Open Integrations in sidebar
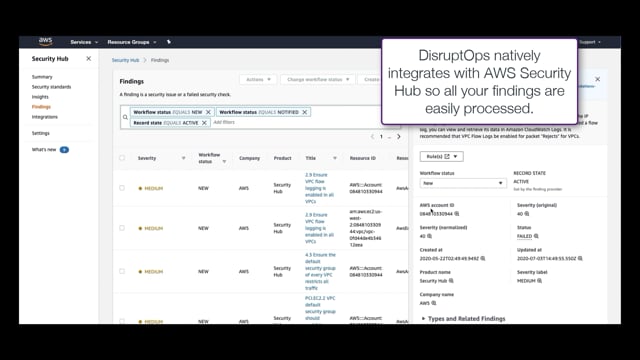This screenshot has height=360, width=640. [x=45, y=117]
